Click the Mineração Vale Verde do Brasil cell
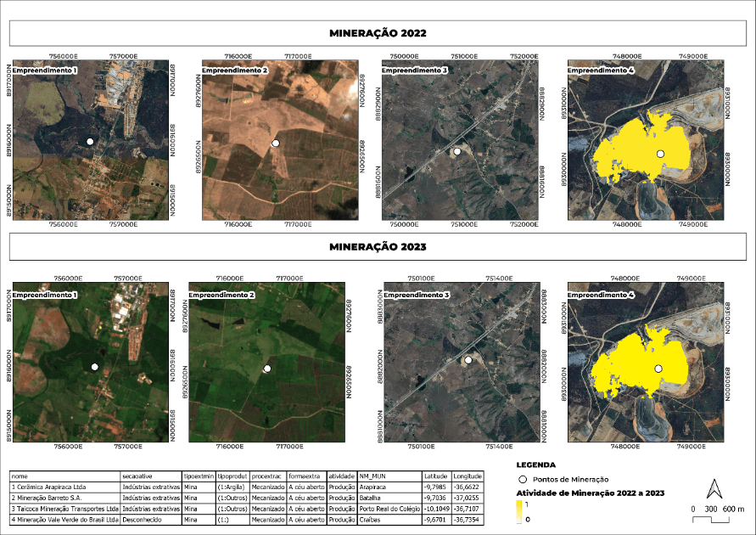Viewport: 756px width, 535px height. 64,518
